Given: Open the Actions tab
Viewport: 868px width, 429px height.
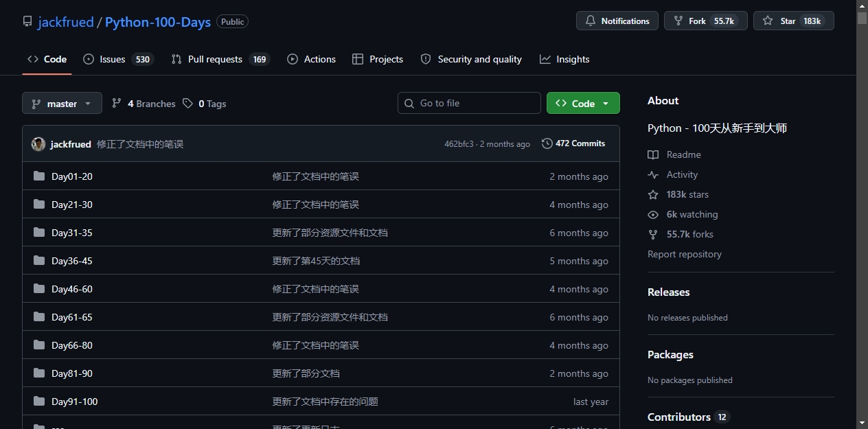Looking at the screenshot, I should pos(311,59).
